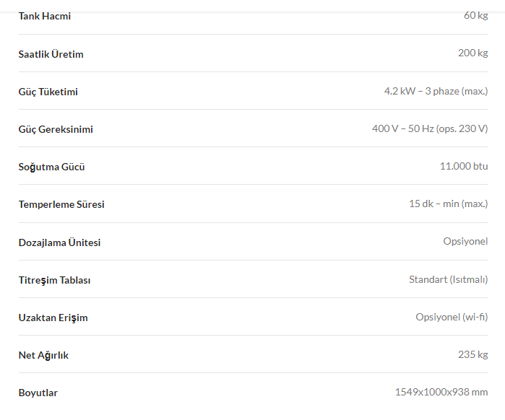
Task: Click the Uzaktan Erişim label
Action: click(x=53, y=318)
